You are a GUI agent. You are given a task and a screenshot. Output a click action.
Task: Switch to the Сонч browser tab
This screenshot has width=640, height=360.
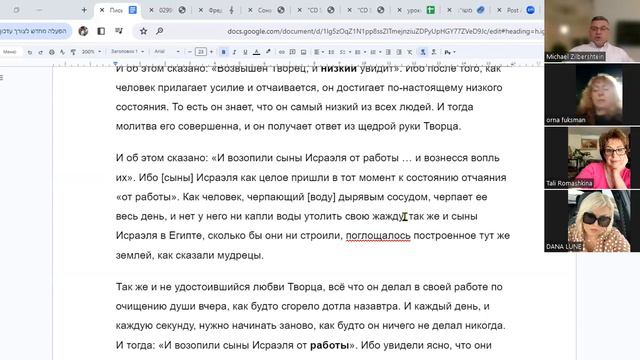click(x=265, y=10)
